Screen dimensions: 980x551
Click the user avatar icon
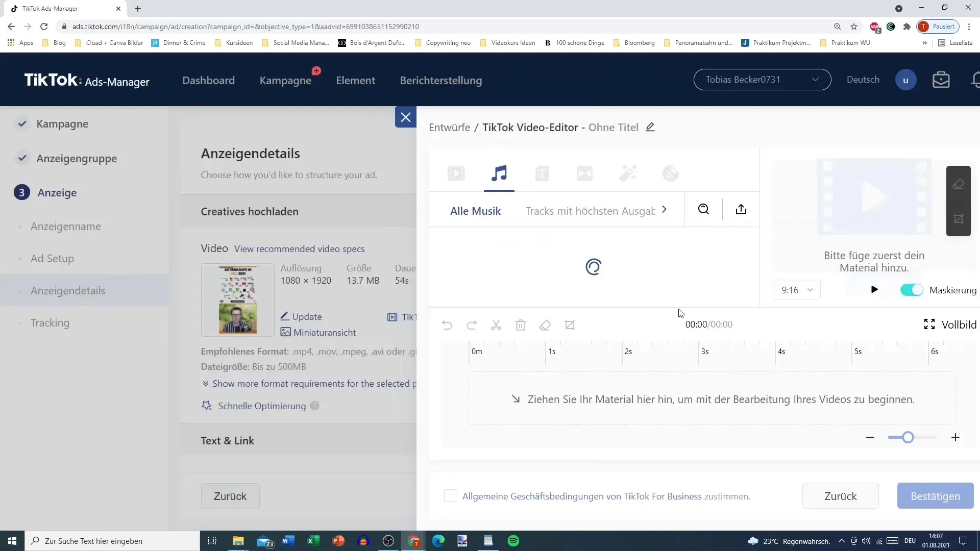906,80
